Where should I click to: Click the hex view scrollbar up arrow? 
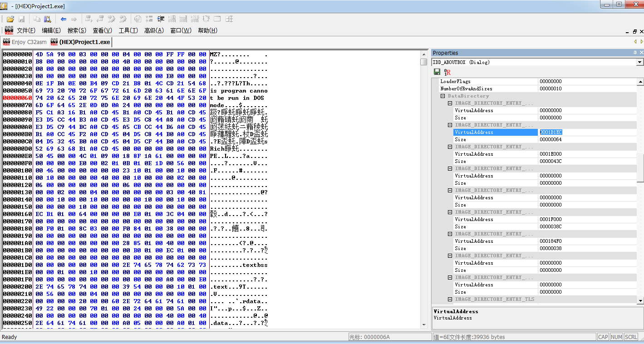(x=423, y=54)
